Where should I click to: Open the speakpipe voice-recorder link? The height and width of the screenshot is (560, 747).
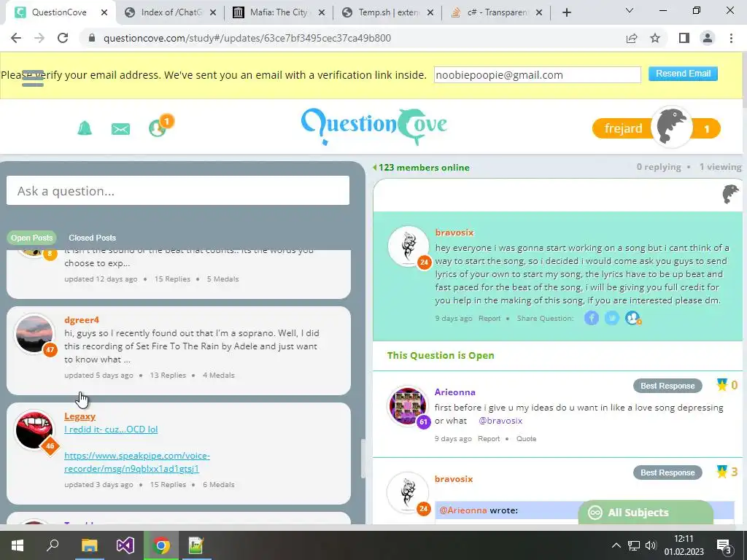[x=136, y=462]
